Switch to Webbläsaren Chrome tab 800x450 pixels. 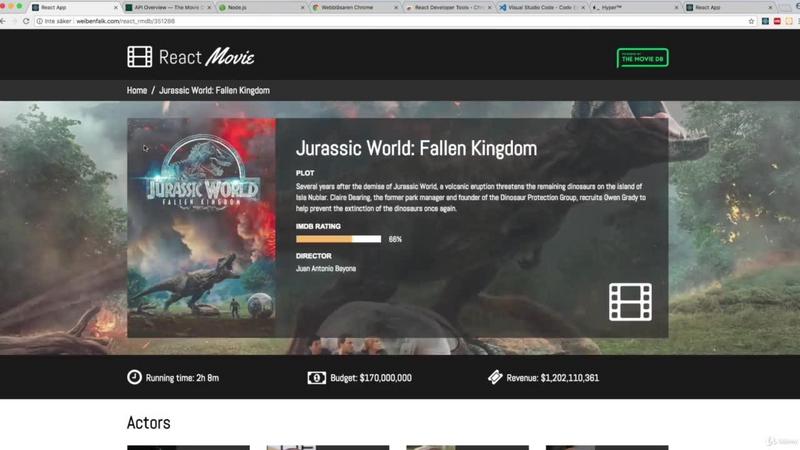pyautogui.click(x=355, y=8)
